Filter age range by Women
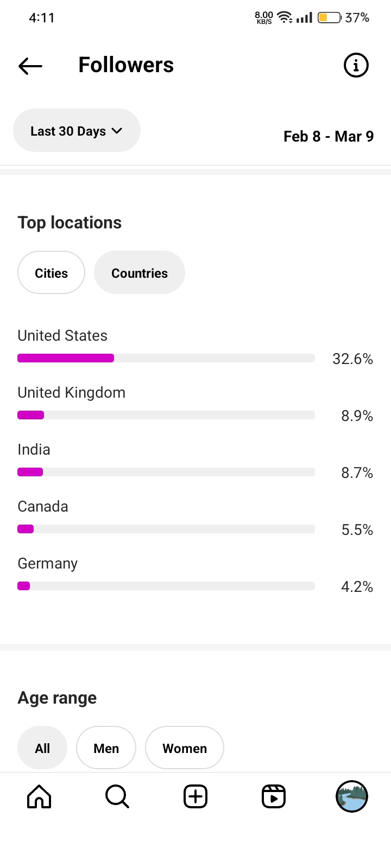 click(x=185, y=748)
